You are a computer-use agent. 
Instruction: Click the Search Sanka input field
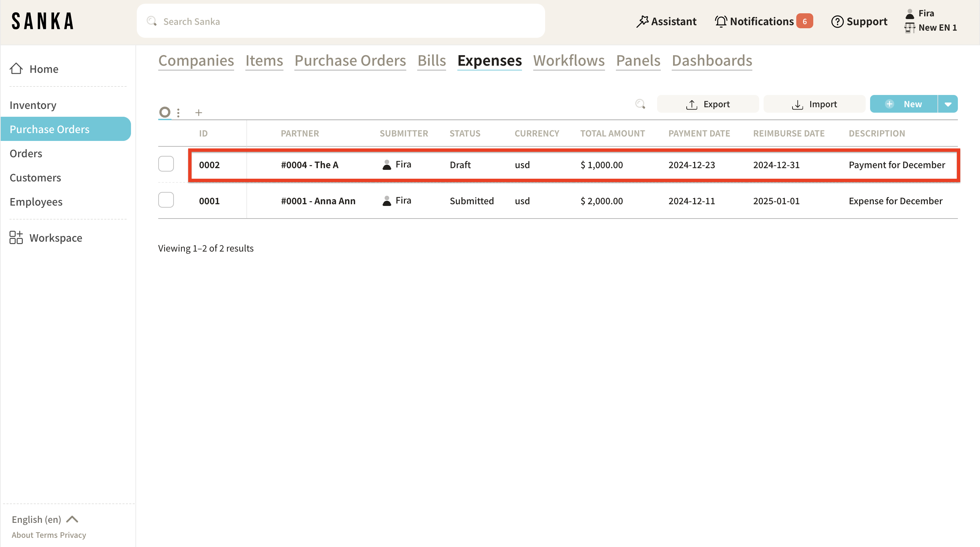pyautogui.click(x=341, y=21)
